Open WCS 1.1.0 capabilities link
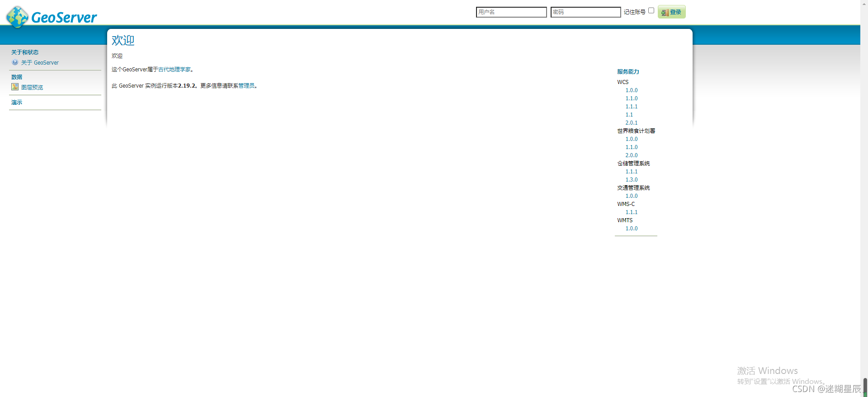 [x=632, y=98]
